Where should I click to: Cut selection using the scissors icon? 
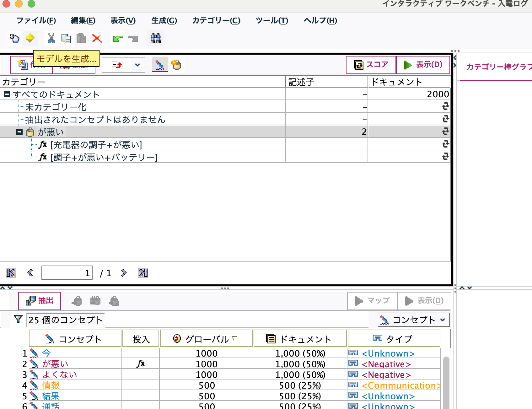pyautogui.click(x=51, y=38)
